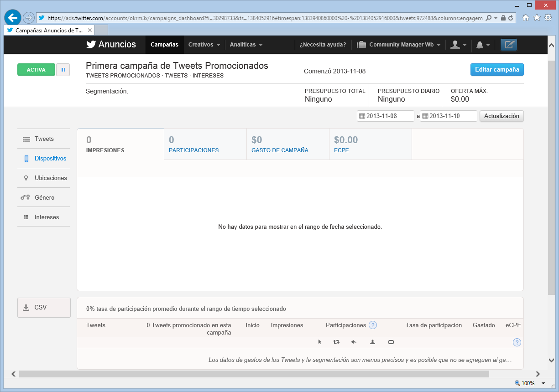The width and height of the screenshot is (559, 392).
Task: Click the ¿Necesita ayuda? link
Action: pos(323,45)
